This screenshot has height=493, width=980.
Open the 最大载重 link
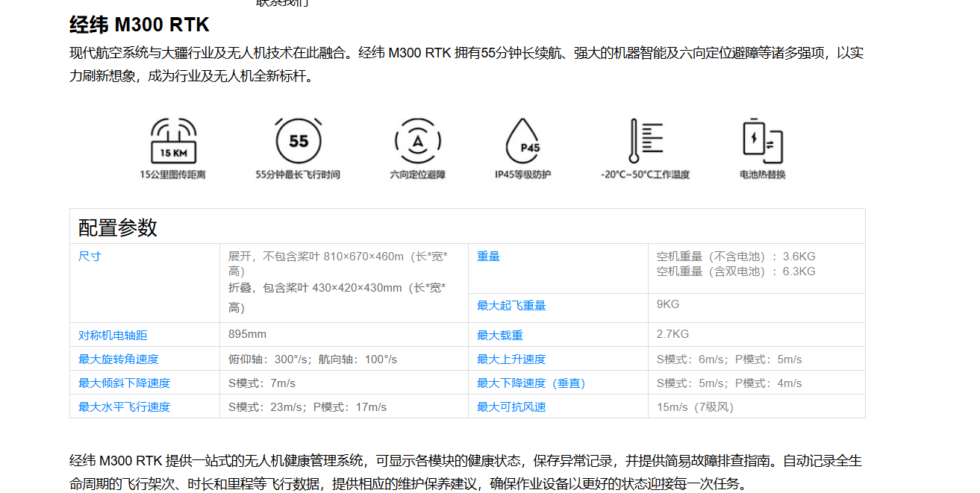(500, 336)
